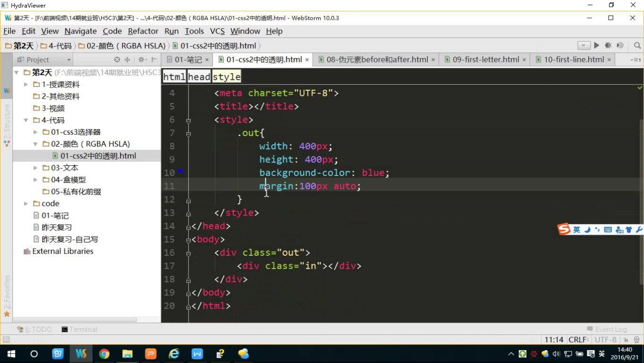This screenshot has height=363, width=644.
Task: Open the TODO tool window
Action: click(x=34, y=329)
